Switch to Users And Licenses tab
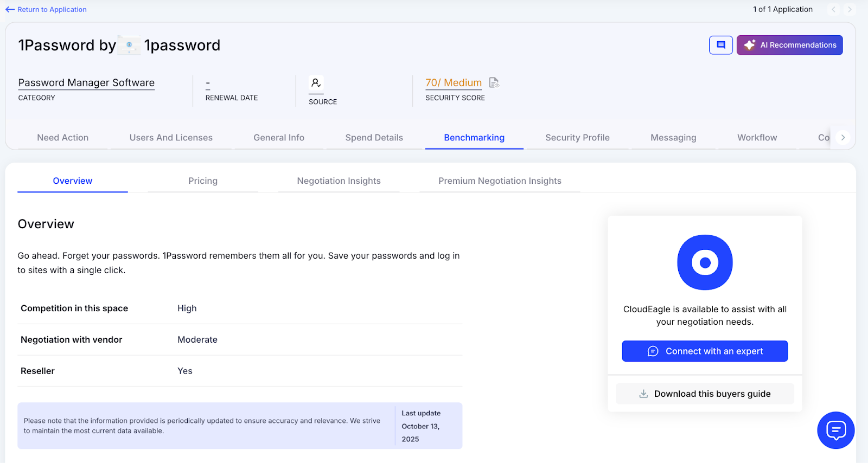 171,138
